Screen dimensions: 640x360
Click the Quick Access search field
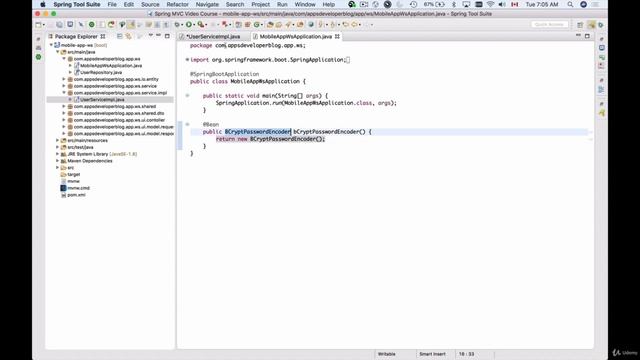[549, 25]
